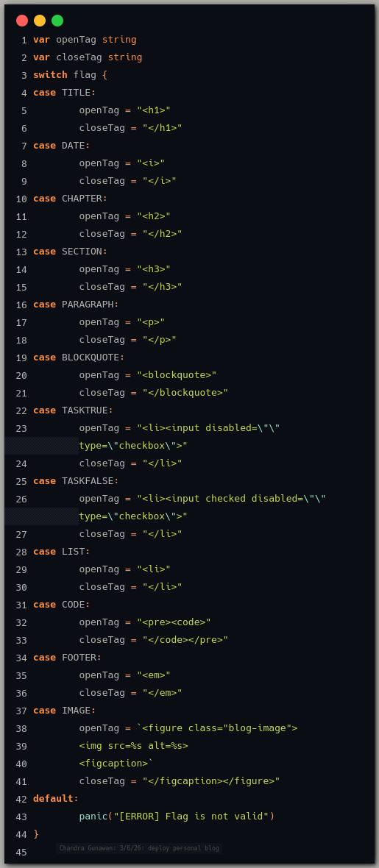Click the string "</code></pre>"
This screenshot has width=379, height=868.
point(185,640)
